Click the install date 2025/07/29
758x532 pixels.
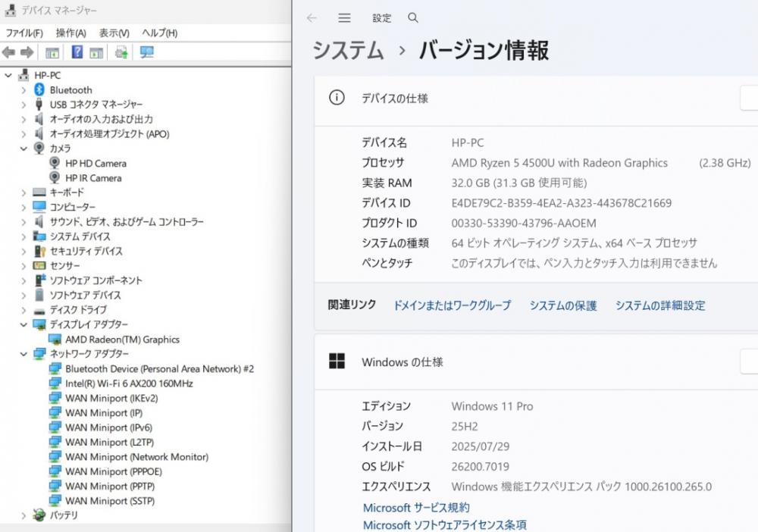coord(480,446)
